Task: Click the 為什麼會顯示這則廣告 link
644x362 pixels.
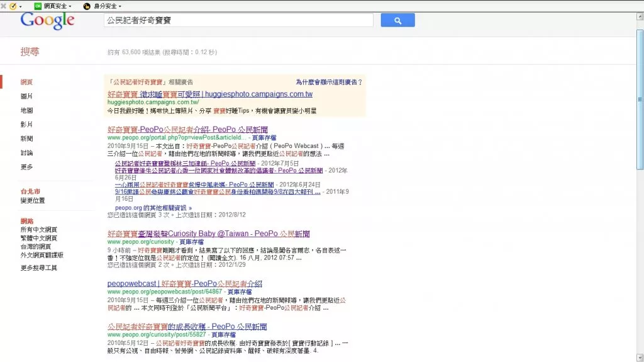Action: tap(329, 82)
